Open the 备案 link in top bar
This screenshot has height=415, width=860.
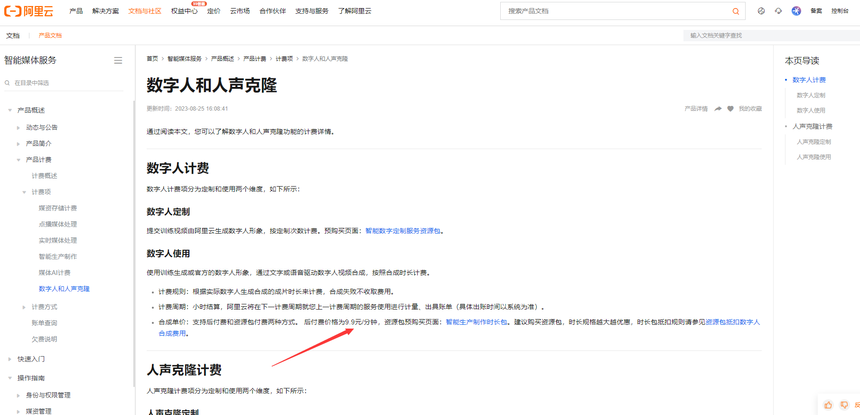tap(816, 11)
